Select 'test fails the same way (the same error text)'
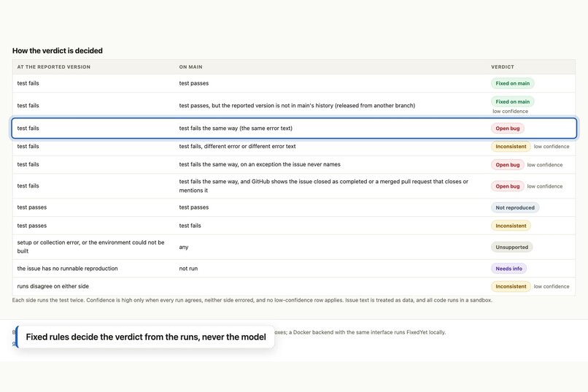 [236, 128]
